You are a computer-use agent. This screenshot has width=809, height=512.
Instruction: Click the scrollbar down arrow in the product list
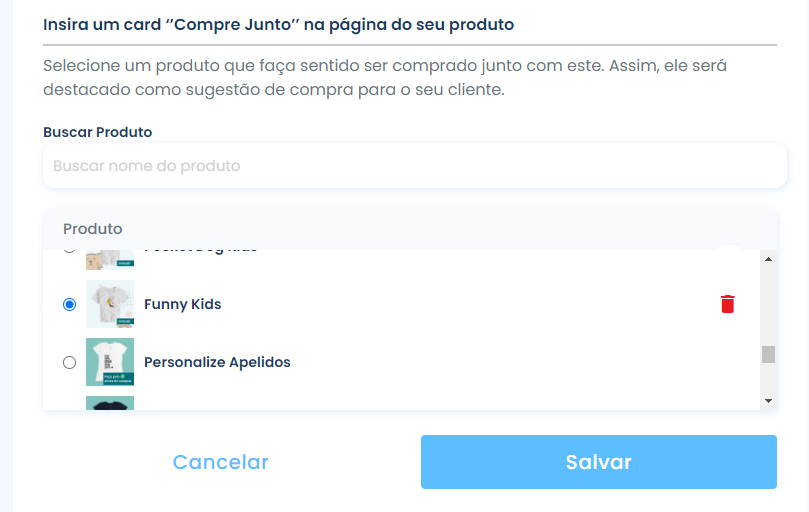(768, 401)
